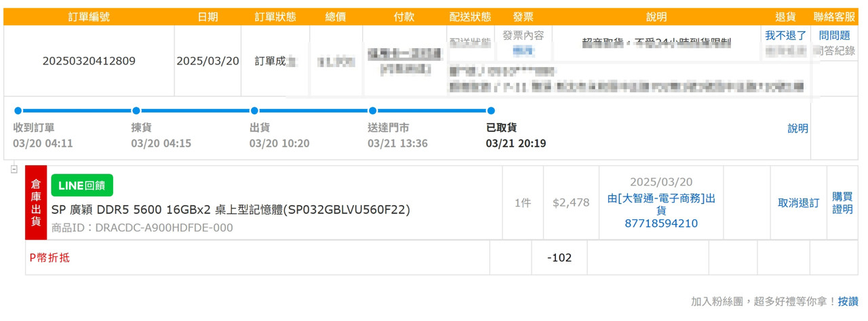
Task: Open the 購買證明 link
Action: [842, 202]
